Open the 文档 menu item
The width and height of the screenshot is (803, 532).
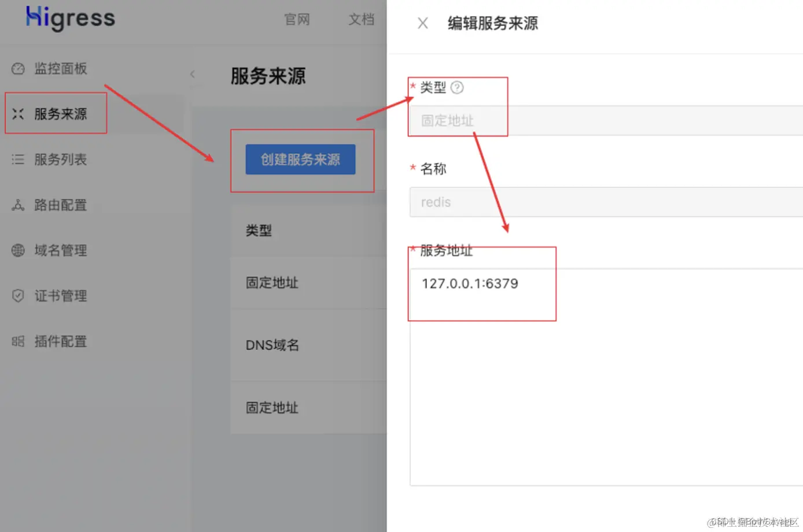coord(360,19)
